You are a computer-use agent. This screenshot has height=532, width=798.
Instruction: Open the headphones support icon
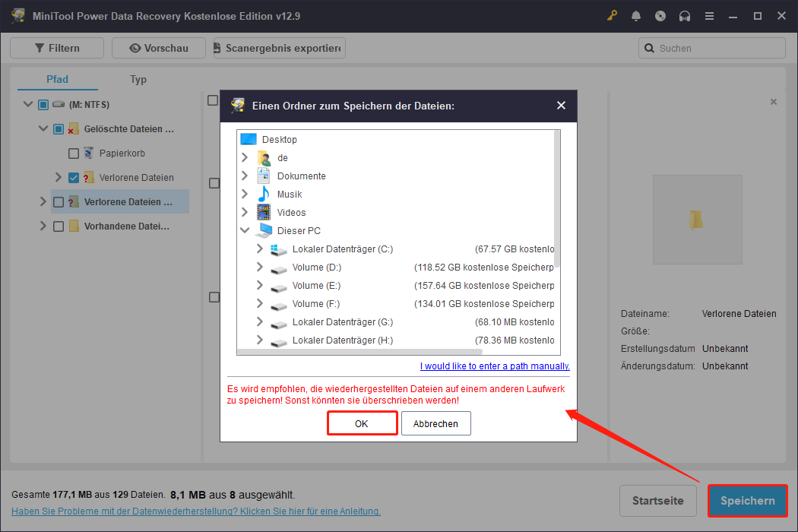[685, 16]
